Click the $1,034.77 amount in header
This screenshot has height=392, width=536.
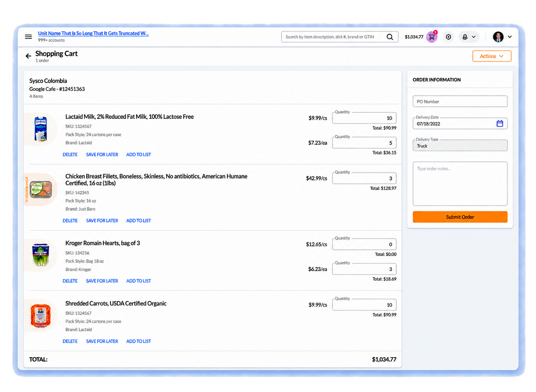414,37
